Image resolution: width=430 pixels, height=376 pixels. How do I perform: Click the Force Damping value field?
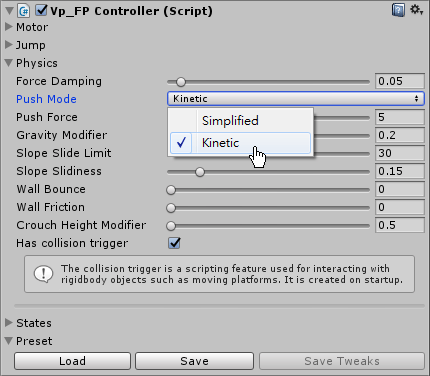point(400,81)
